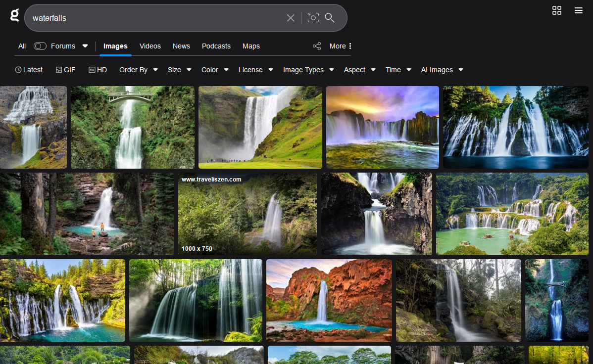This screenshot has height=364, width=593.
Task: Switch to the News tab
Action: click(x=181, y=46)
